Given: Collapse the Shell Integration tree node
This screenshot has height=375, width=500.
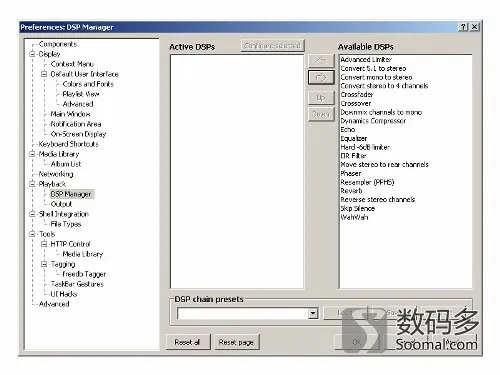Looking at the screenshot, I should click(32, 214).
